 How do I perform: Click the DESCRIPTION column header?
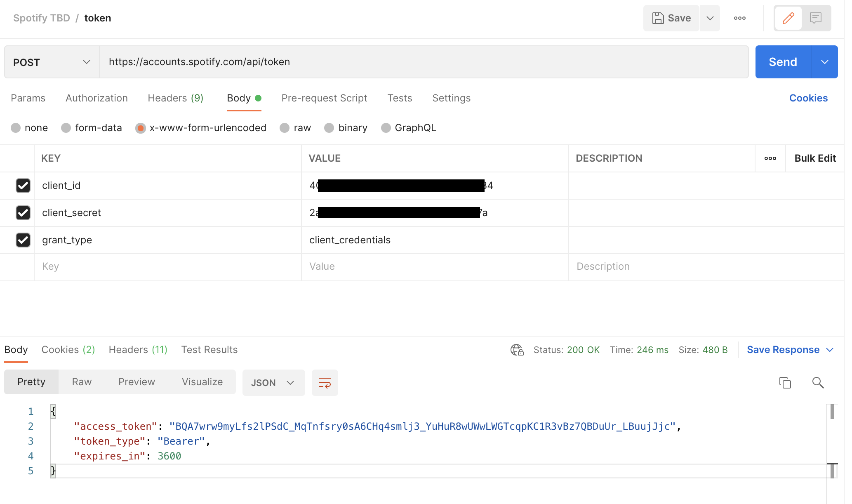pos(609,158)
